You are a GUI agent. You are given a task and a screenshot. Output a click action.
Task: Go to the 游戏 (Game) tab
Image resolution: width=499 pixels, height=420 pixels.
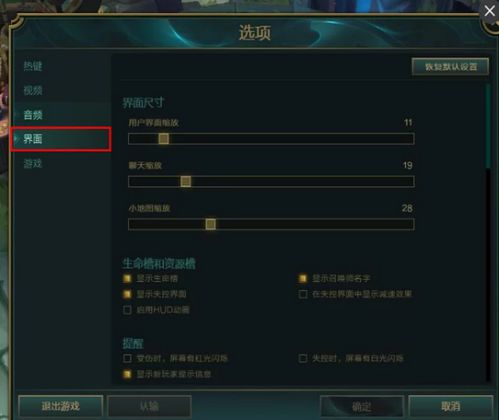coord(33,163)
